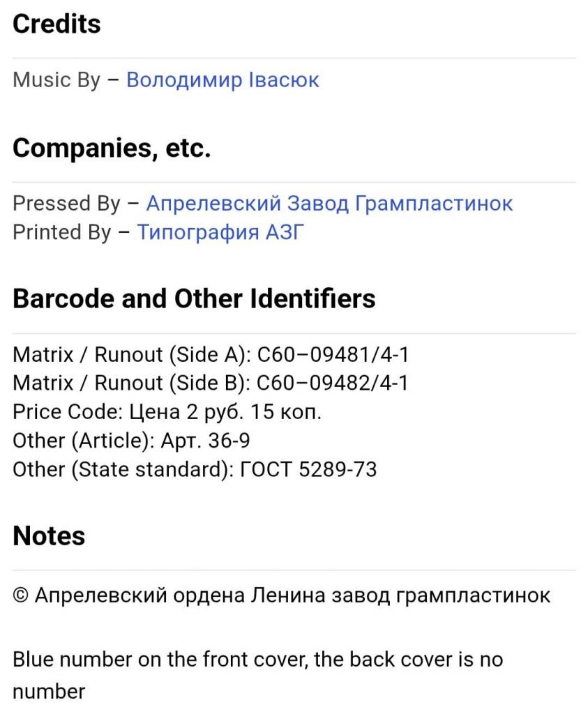The height and width of the screenshot is (714, 588).
Task: Click the Music By credit label
Action: (56, 79)
